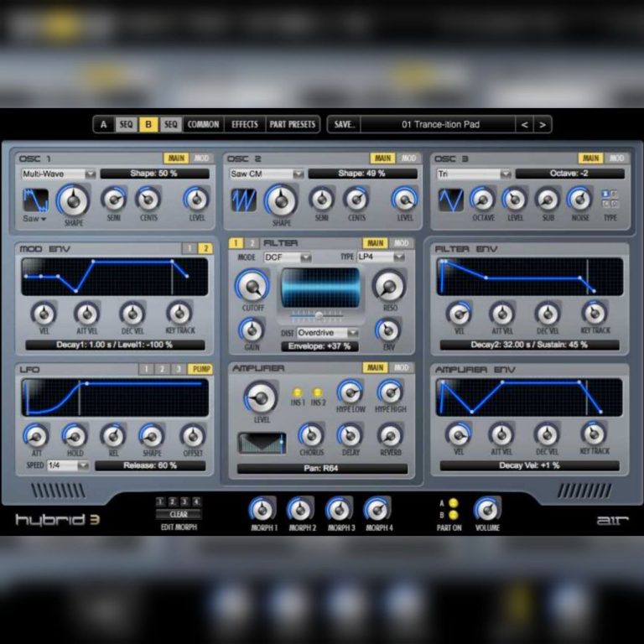
Task: Click the Clear morph button
Action: pyautogui.click(x=179, y=514)
